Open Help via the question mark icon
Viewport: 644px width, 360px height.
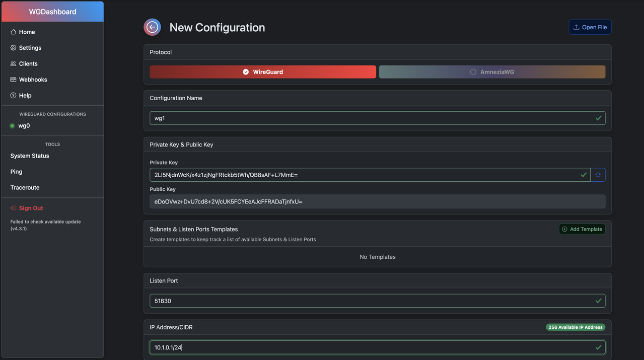[13, 95]
